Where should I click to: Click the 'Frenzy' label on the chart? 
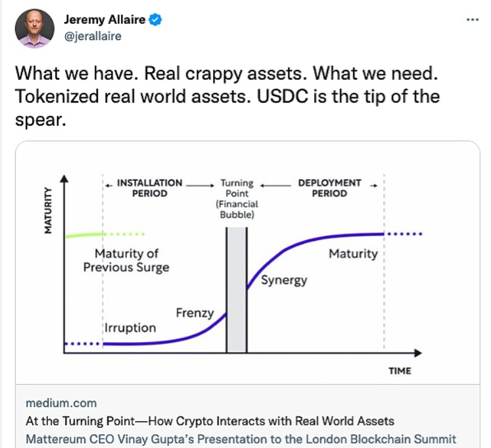click(195, 312)
